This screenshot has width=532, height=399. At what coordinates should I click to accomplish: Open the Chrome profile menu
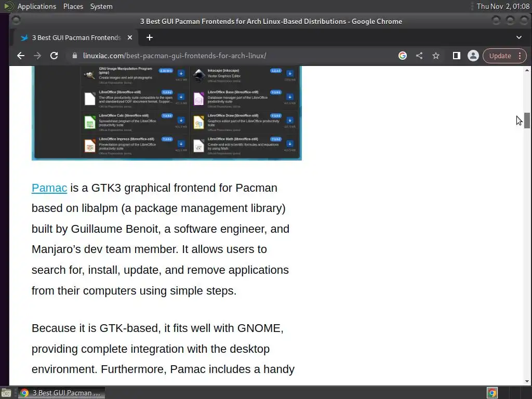click(473, 56)
